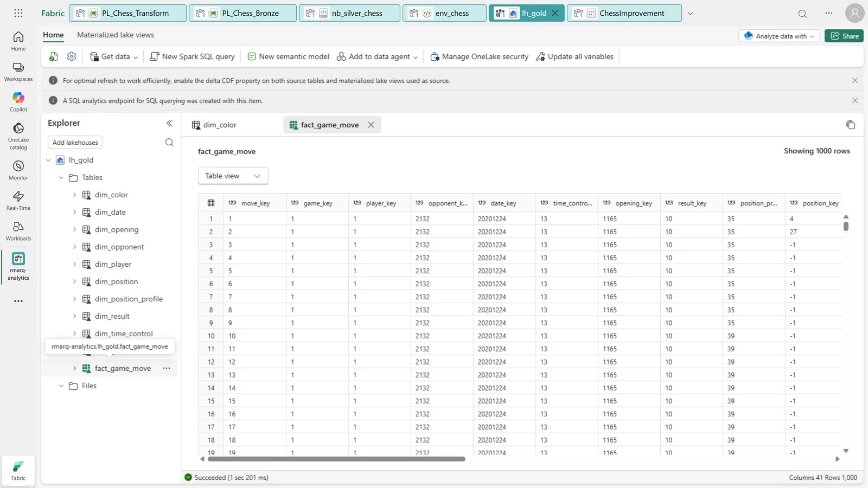Select dim_date table in Explorer
Screen dimensions: 868x488
tap(110, 212)
